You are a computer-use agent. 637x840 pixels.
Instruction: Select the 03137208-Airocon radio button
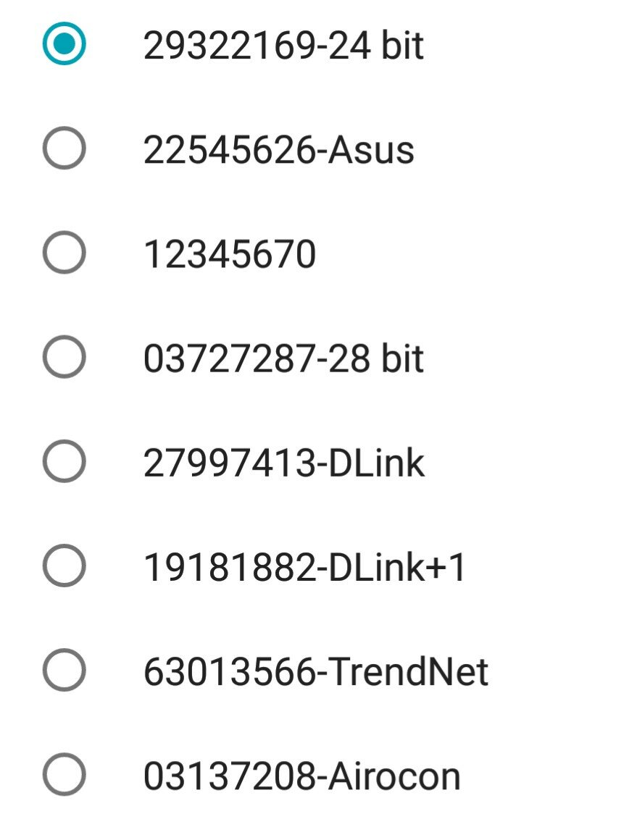pyautogui.click(x=64, y=776)
